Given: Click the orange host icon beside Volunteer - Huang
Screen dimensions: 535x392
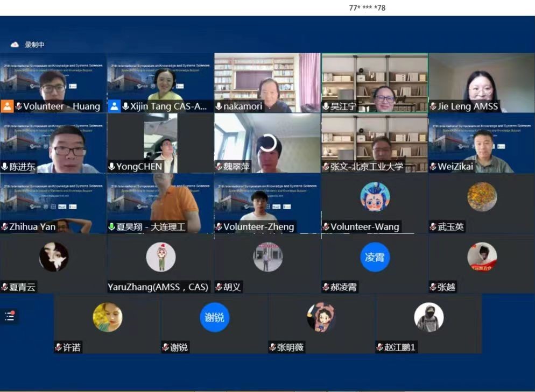Looking at the screenshot, I should point(7,106).
